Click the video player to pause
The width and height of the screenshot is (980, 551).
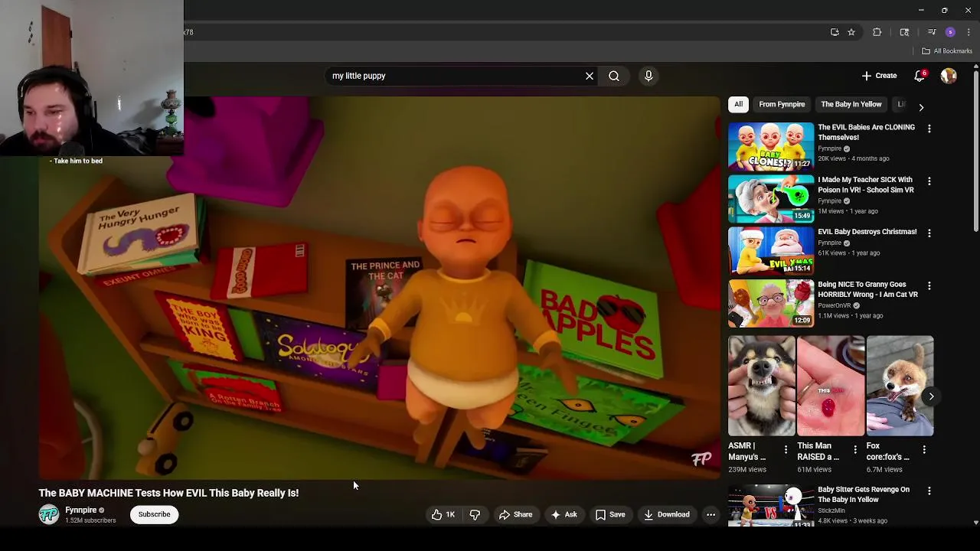380,288
